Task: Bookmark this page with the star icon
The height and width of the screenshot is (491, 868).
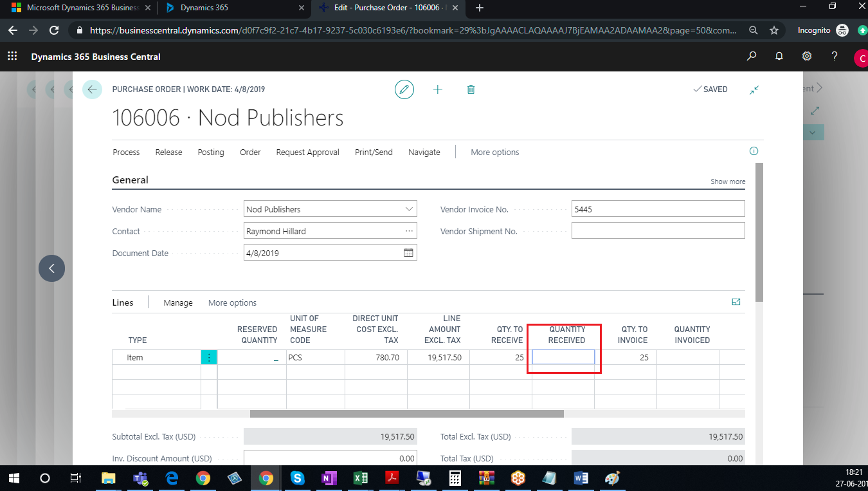Action: pos(774,30)
